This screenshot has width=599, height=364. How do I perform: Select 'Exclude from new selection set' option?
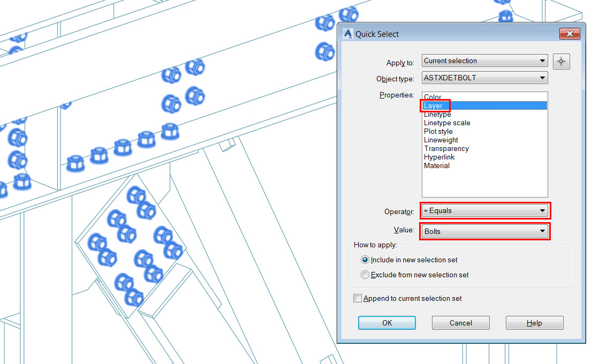[x=365, y=275]
